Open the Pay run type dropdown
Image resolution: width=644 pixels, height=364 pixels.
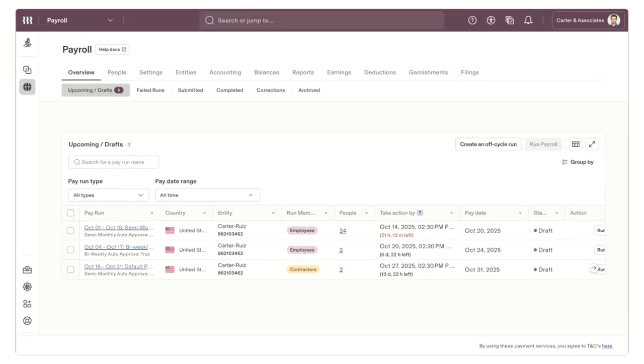[109, 195]
